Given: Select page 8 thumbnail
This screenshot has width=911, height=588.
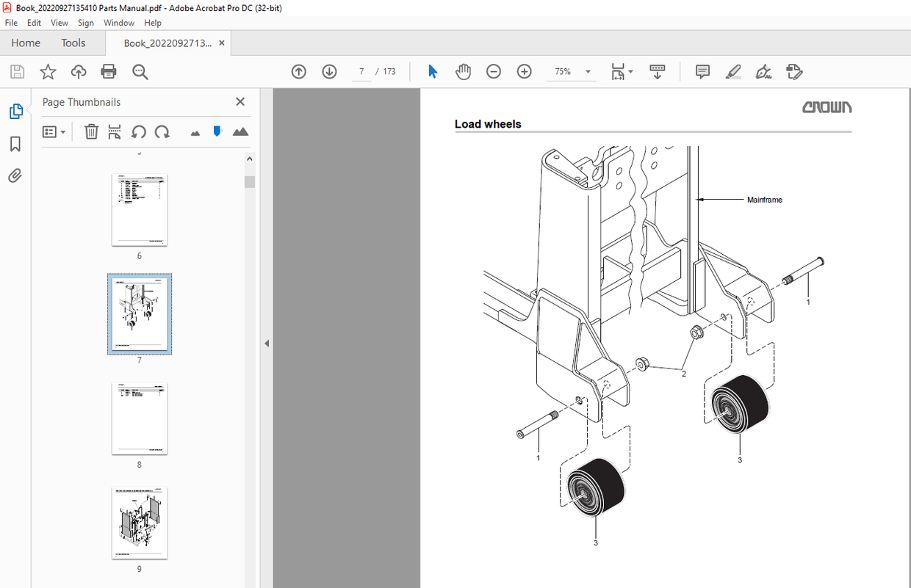Looking at the screenshot, I should [140, 418].
